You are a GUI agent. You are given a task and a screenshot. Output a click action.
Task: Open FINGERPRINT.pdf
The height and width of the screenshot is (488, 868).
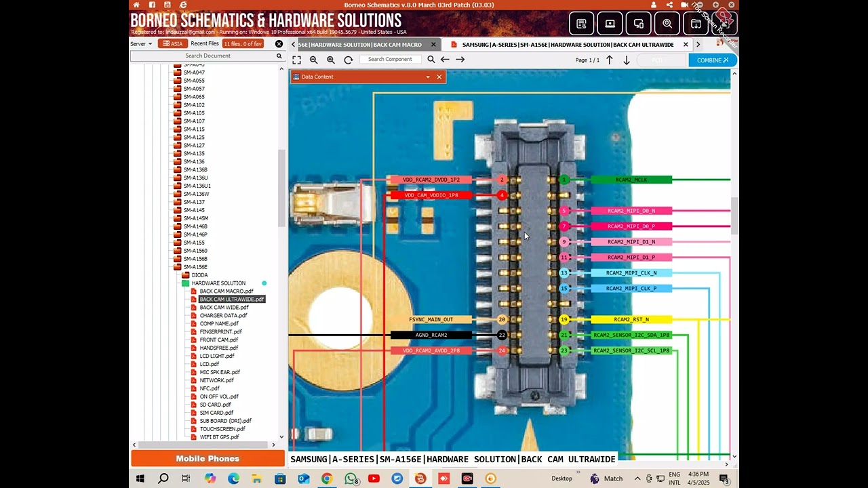click(220, 332)
